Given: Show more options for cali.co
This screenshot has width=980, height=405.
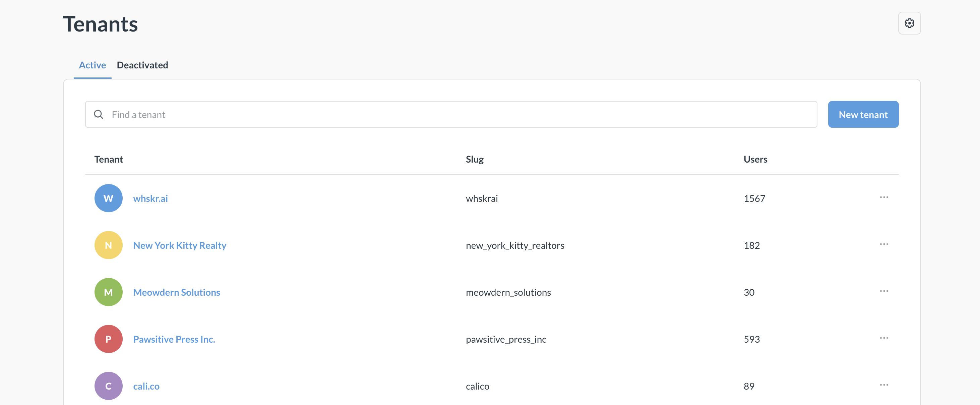Looking at the screenshot, I should (x=883, y=385).
